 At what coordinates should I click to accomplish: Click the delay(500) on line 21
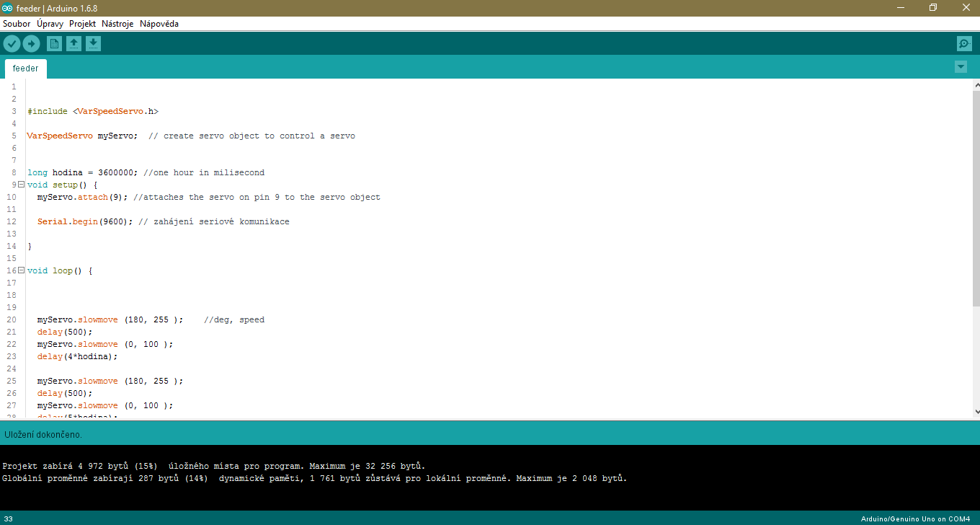point(66,332)
